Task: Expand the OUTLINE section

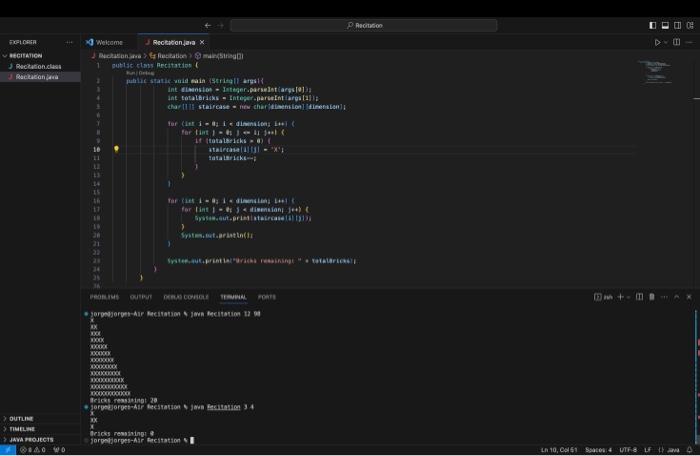Action: click(x=21, y=418)
